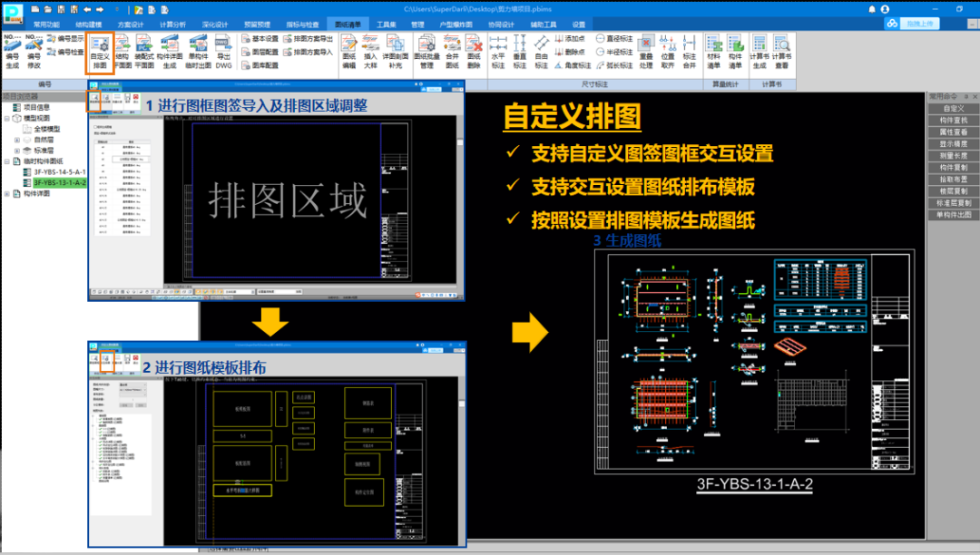Click 属性查看 in the common commands panel

pyautogui.click(x=953, y=131)
